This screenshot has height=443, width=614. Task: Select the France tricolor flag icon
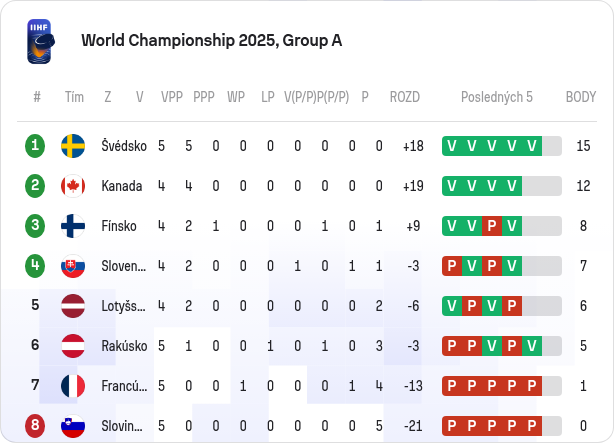(x=73, y=386)
